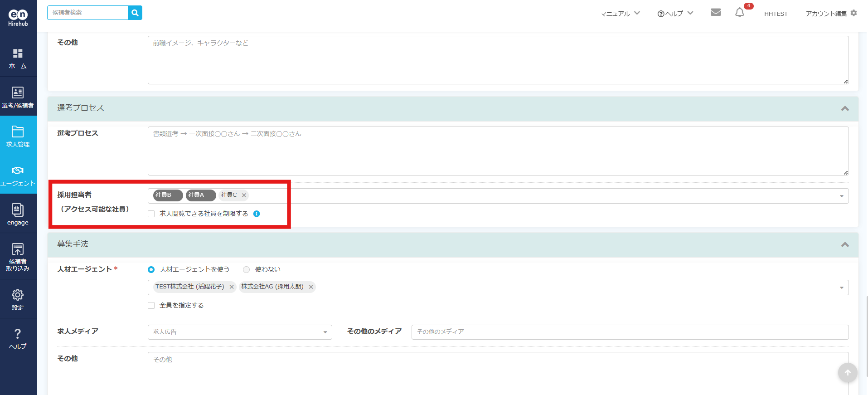Open the mail envelope icon

(x=716, y=12)
